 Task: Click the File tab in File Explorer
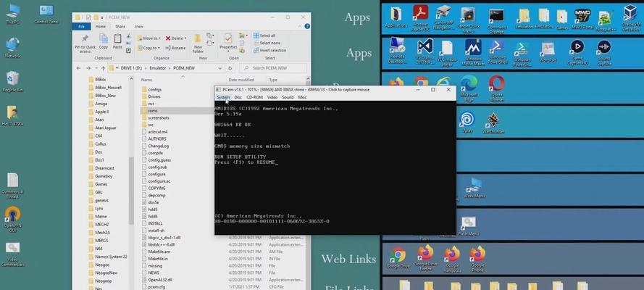[x=81, y=26]
